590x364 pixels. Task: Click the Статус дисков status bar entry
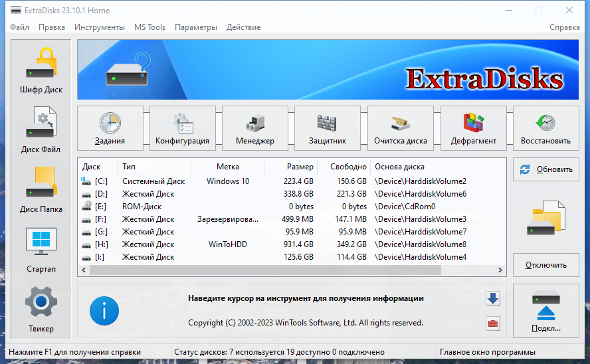click(x=279, y=352)
